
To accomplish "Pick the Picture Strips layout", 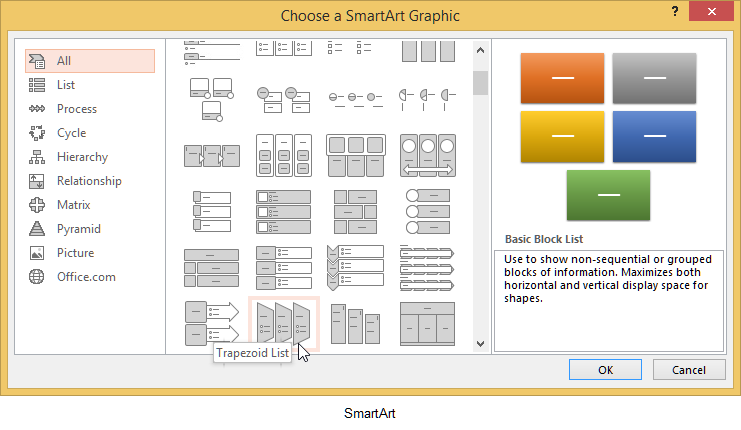I will (212, 212).
